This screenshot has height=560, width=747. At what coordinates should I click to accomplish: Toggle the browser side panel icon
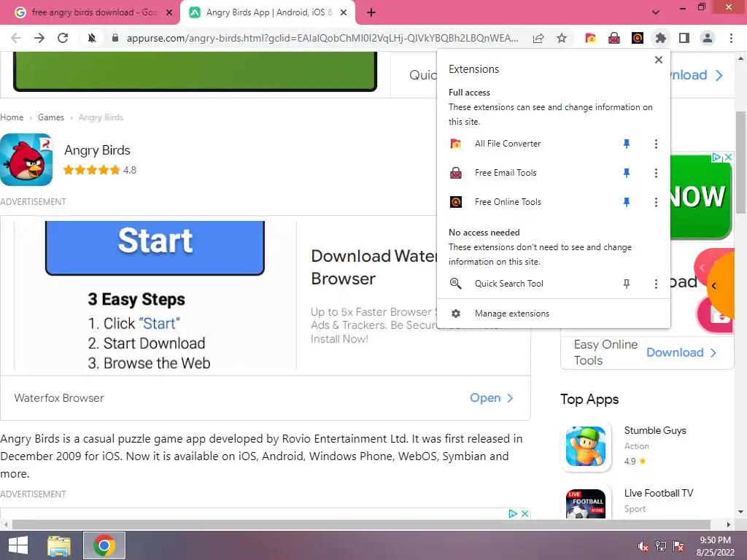pyautogui.click(x=684, y=38)
